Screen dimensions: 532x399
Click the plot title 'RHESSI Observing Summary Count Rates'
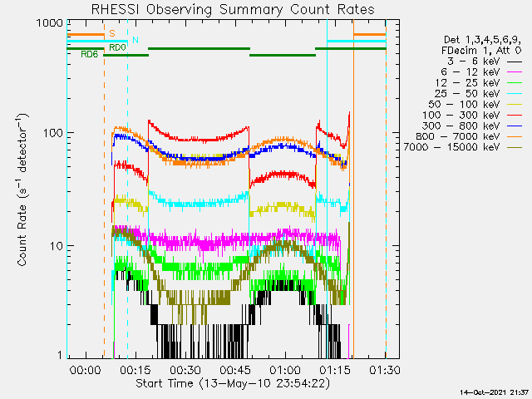coord(233,9)
